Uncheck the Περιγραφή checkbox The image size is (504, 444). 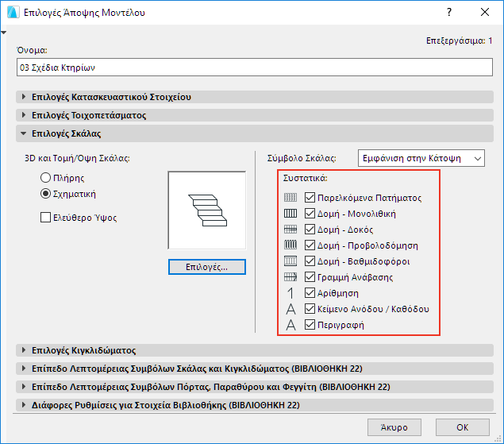[x=310, y=325]
